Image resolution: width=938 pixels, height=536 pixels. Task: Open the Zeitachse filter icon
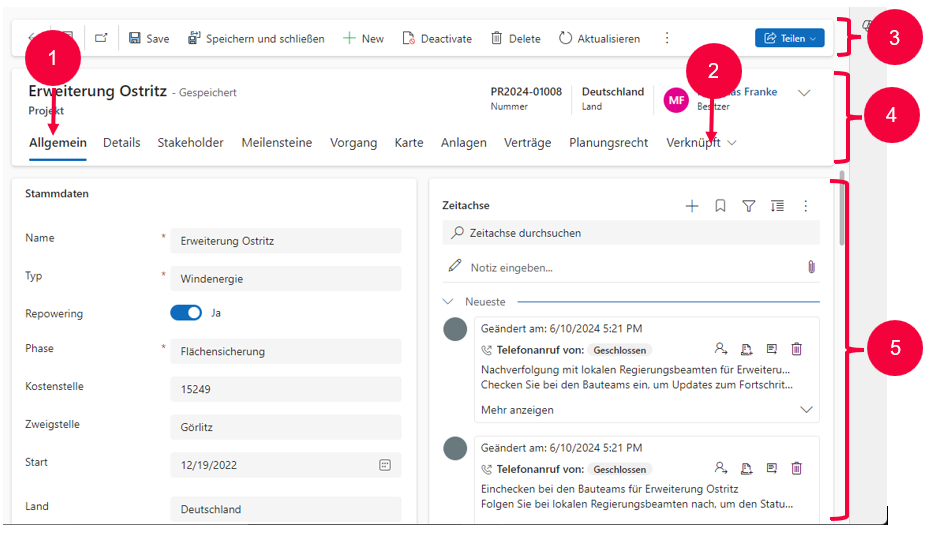tap(748, 206)
